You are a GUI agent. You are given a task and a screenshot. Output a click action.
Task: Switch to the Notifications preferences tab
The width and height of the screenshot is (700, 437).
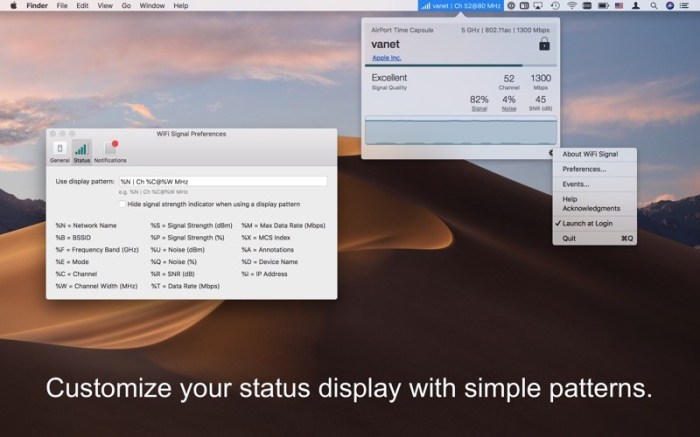[x=110, y=150]
